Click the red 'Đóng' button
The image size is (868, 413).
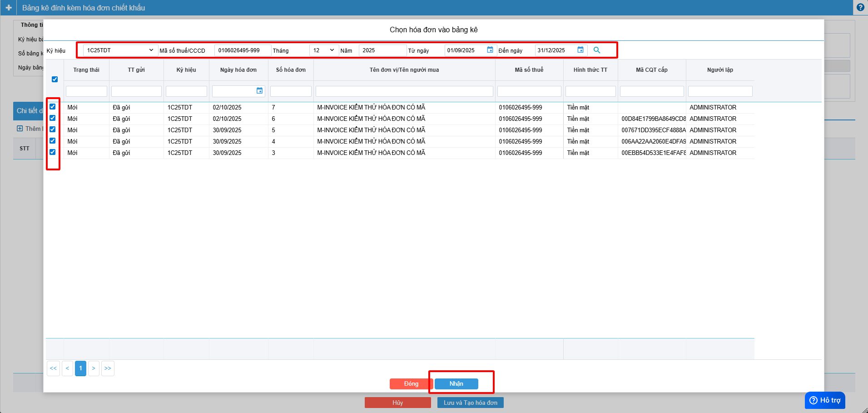tap(411, 384)
